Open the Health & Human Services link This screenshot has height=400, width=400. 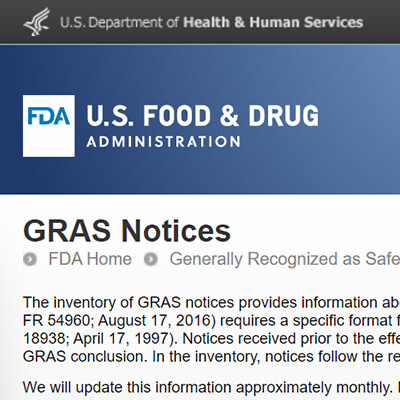point(273,22)
